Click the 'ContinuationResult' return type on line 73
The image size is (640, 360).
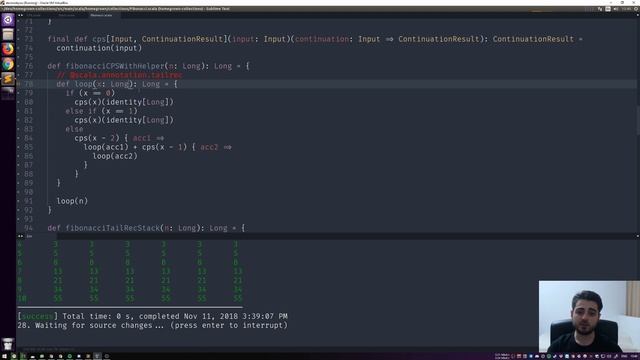533,39
